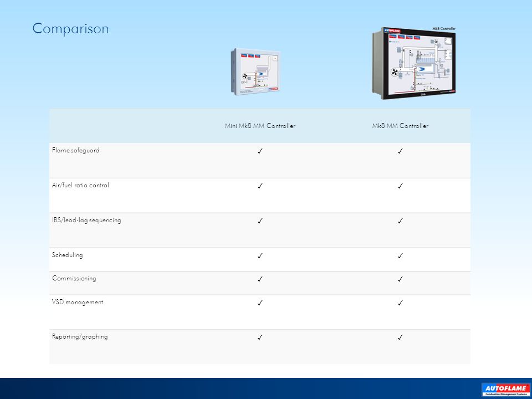This screenshot has height=399, width=532.
Task: Click Scheduling checkmark under Mini Mk8
Action: [x=260, y=256]
